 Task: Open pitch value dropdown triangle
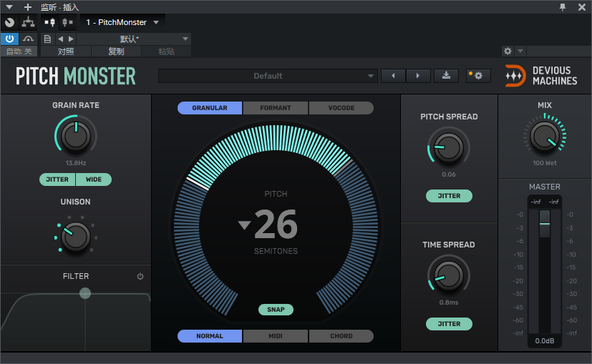[x=244, y=225]
